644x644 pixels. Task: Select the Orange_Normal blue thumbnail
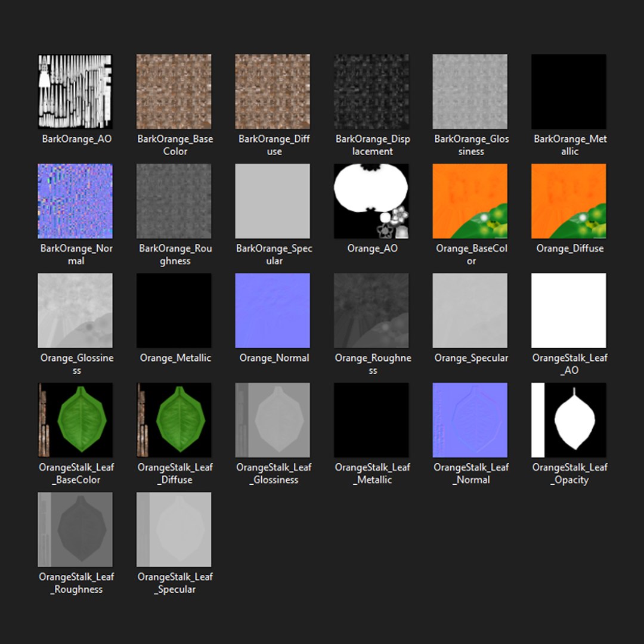273,311
